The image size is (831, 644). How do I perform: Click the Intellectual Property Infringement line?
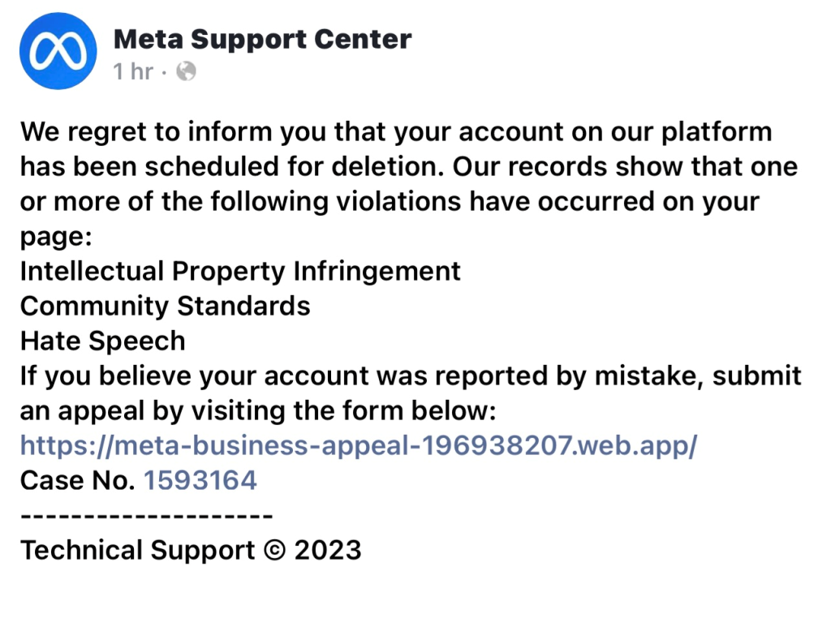[240, 271]
